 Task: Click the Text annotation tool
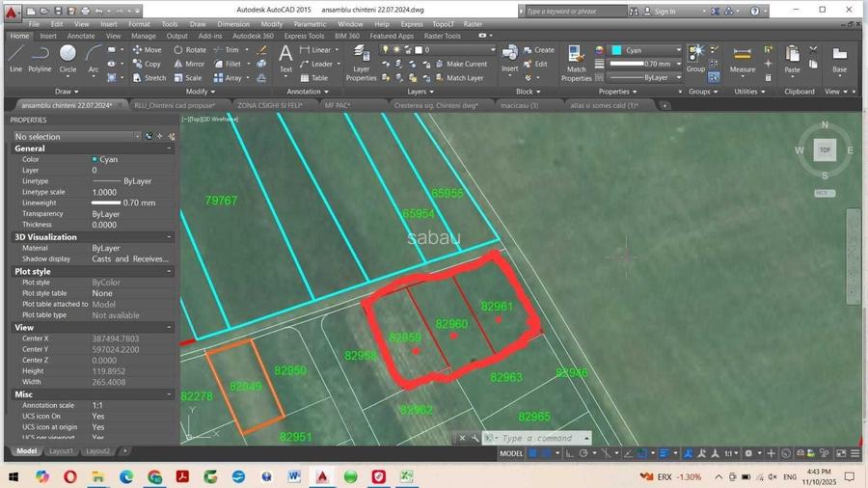[285, 57]
